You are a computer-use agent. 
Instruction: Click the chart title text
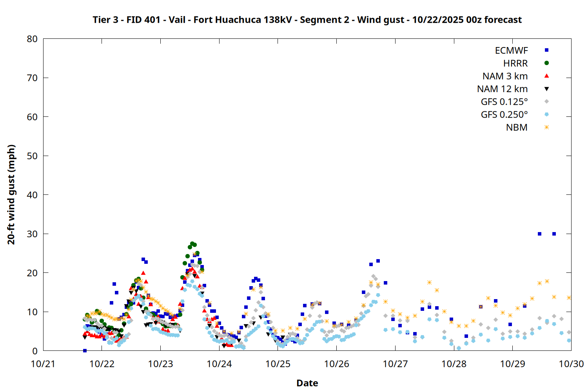[x=307, y=20]
